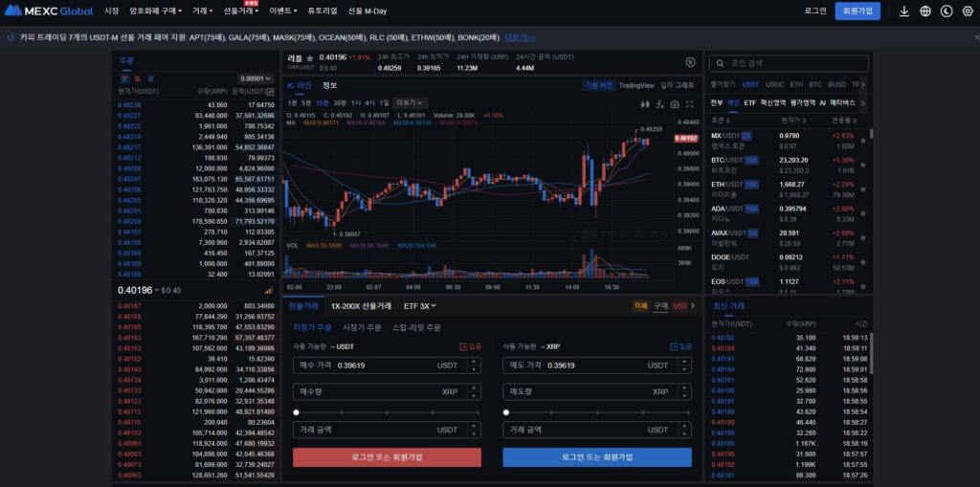Screen dimensions: 980x487
Task: Open the 1X-200X 선물거래 tab
Action: [361, 306]
